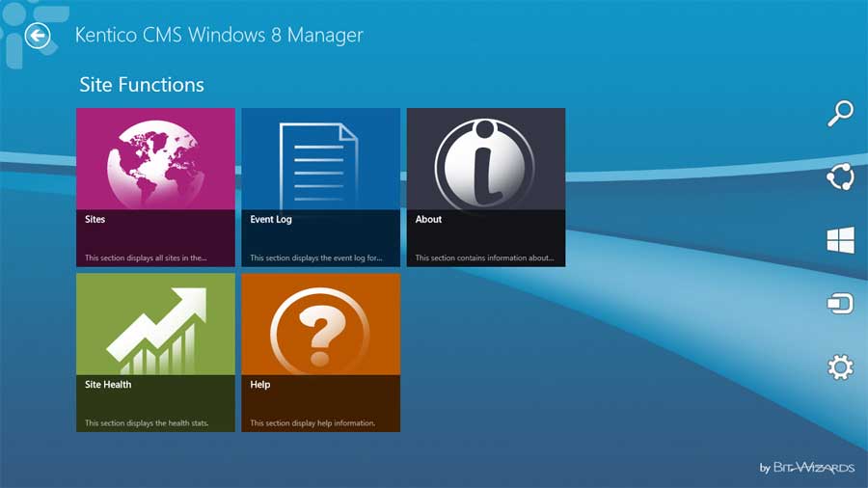This screenshot has height=488, width=868.
Task: Click the "Sites" tile label
Action: point(95,219)
